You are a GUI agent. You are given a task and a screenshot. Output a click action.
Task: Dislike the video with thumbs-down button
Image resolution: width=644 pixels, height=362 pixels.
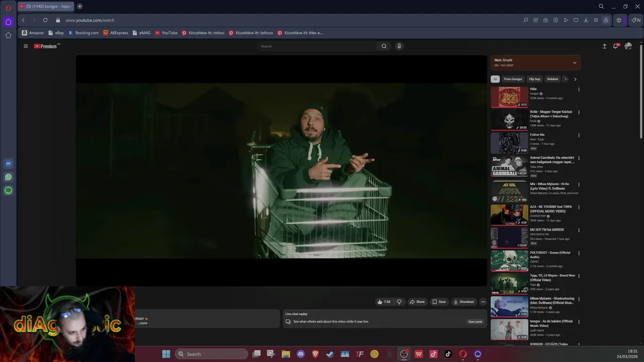coord(399,302)
